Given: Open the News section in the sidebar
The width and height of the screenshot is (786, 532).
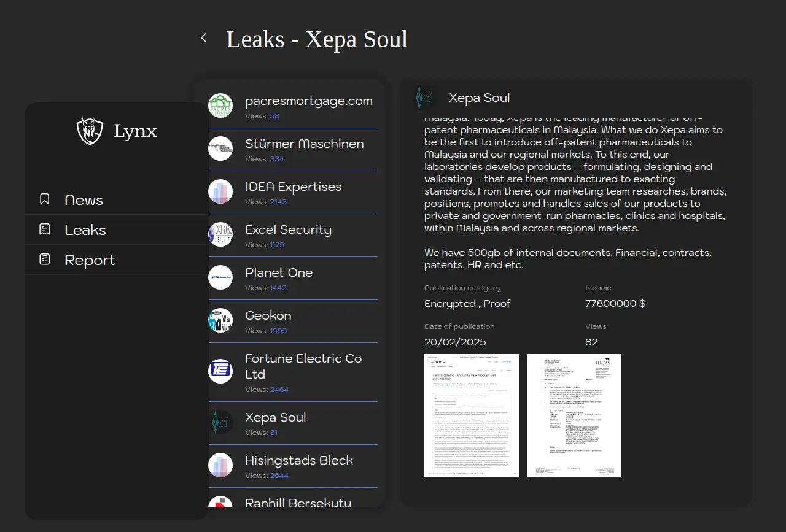Looking at the screenshot, I should pyautogui.click(x=84, y=200).
